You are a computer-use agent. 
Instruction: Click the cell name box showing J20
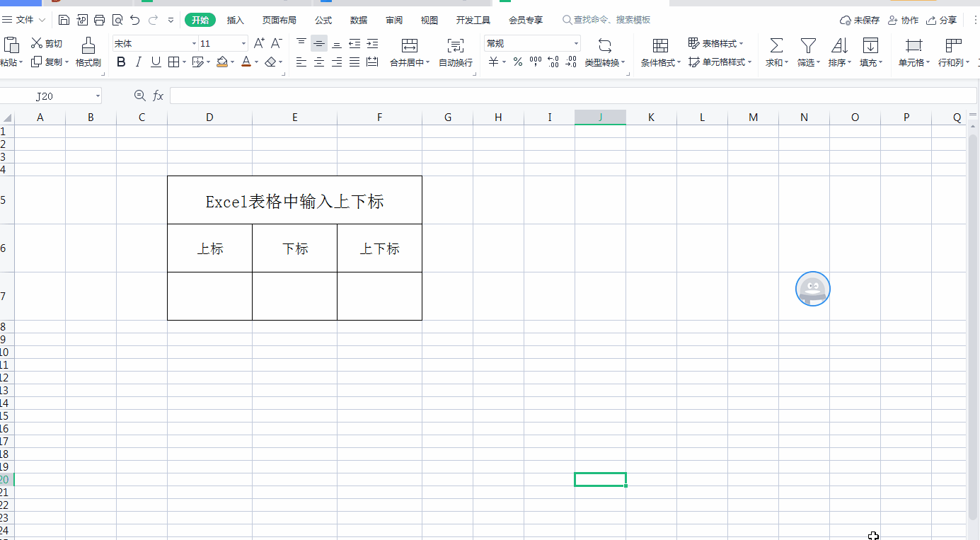pos(46,95)
